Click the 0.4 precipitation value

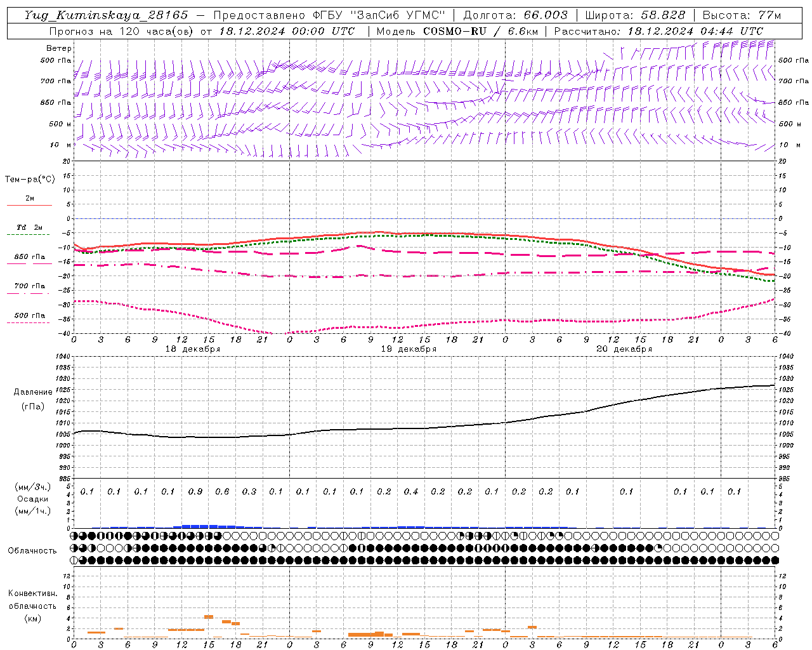point(411,491)
